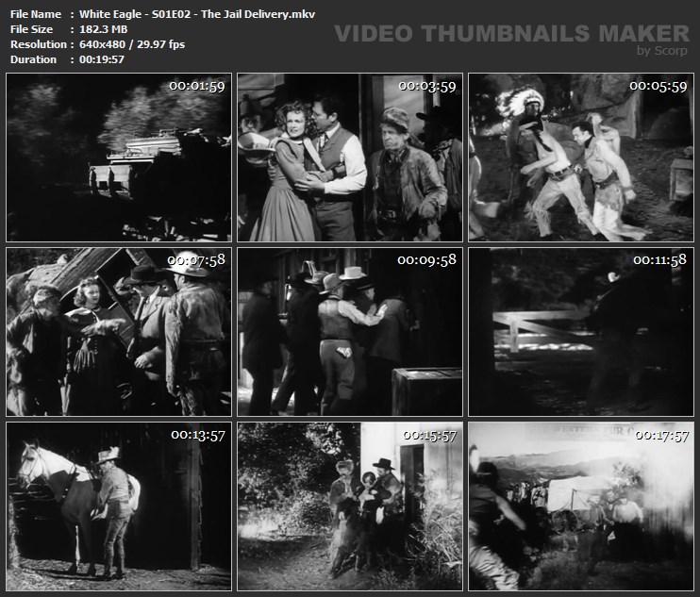Select the frame stamped 00:11:58

[581, 332]
